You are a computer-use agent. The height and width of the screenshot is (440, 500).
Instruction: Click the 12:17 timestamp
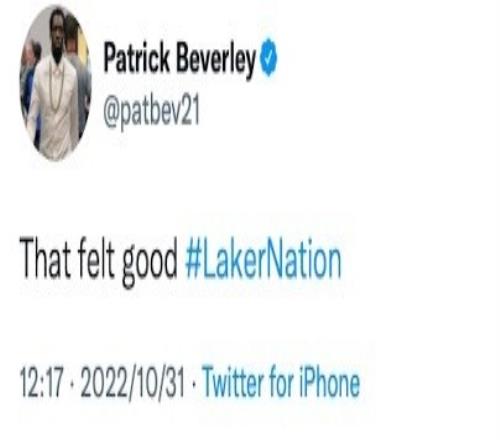pyautogui.click(x=42, y=382)
